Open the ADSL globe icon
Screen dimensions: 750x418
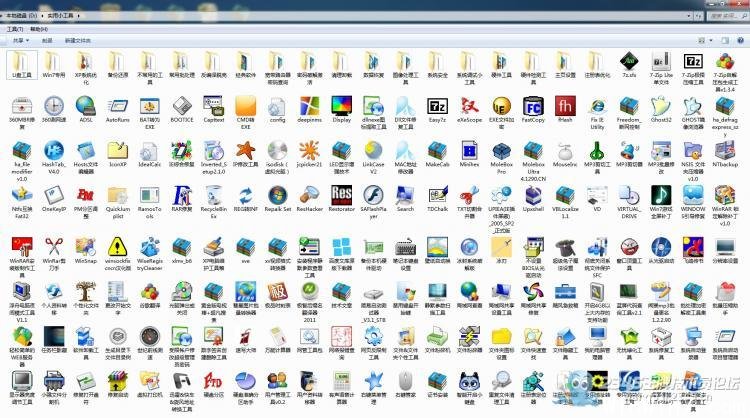tap(86, 106)
